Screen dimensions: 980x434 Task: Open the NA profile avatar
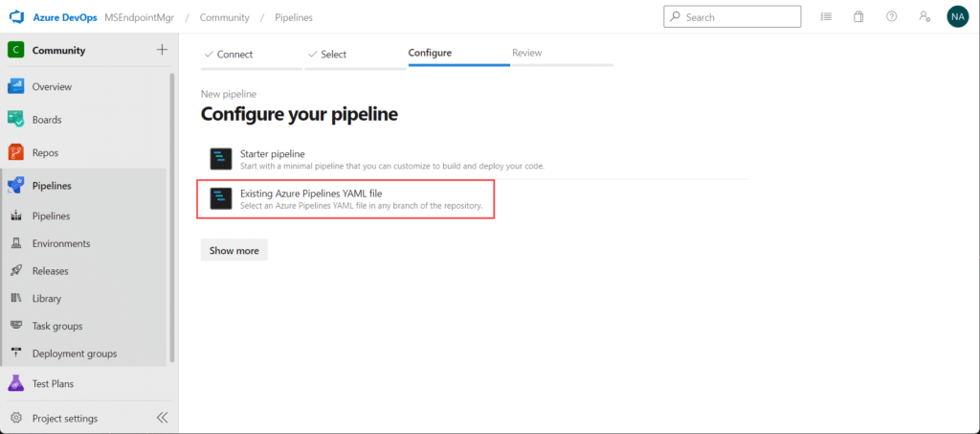pyautogui.click(x=957, y=17)
